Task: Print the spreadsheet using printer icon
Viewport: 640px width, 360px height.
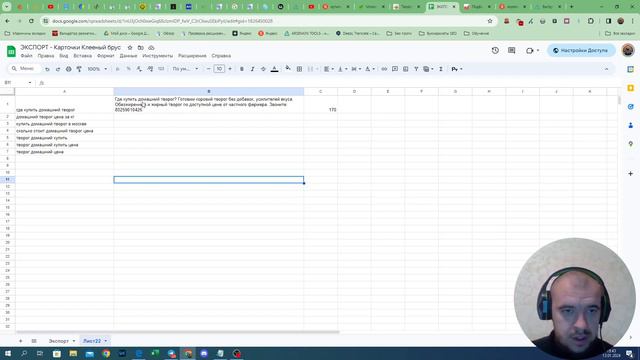Action: (x=69, y=69)
